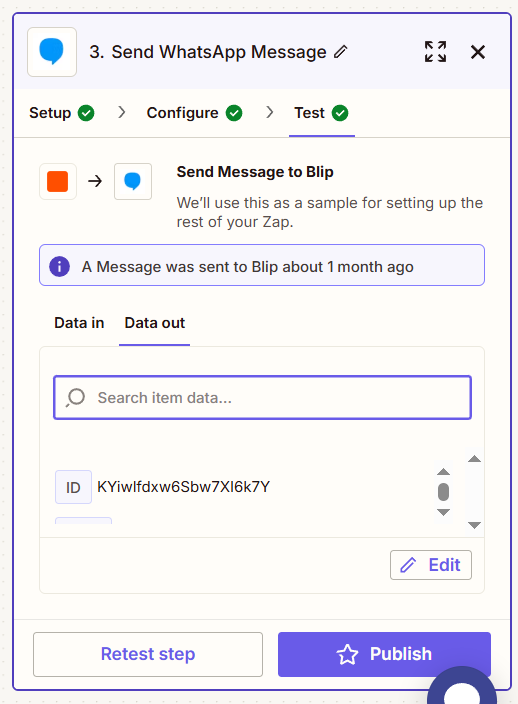
Task: Click the orange source app icon
Action: coord(57,181)
